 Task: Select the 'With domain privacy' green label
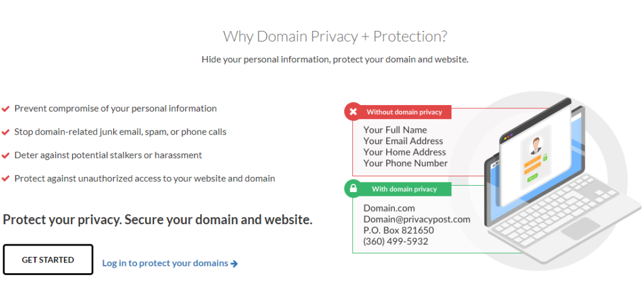404,189
